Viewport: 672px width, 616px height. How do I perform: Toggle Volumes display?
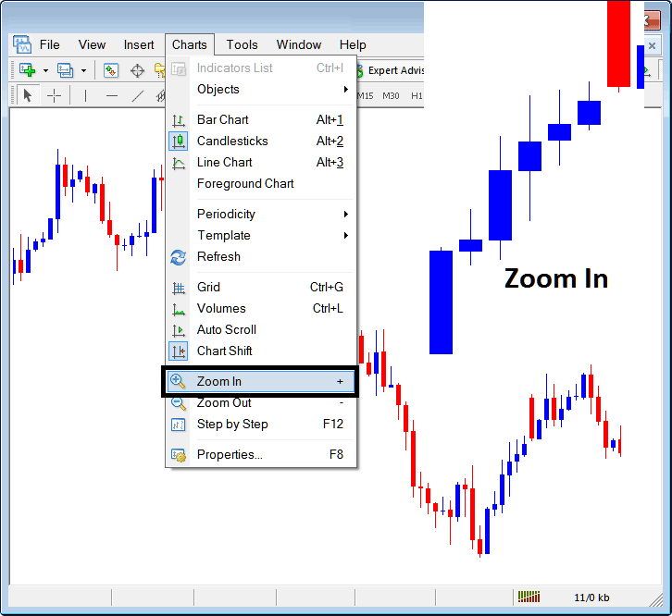261,308
